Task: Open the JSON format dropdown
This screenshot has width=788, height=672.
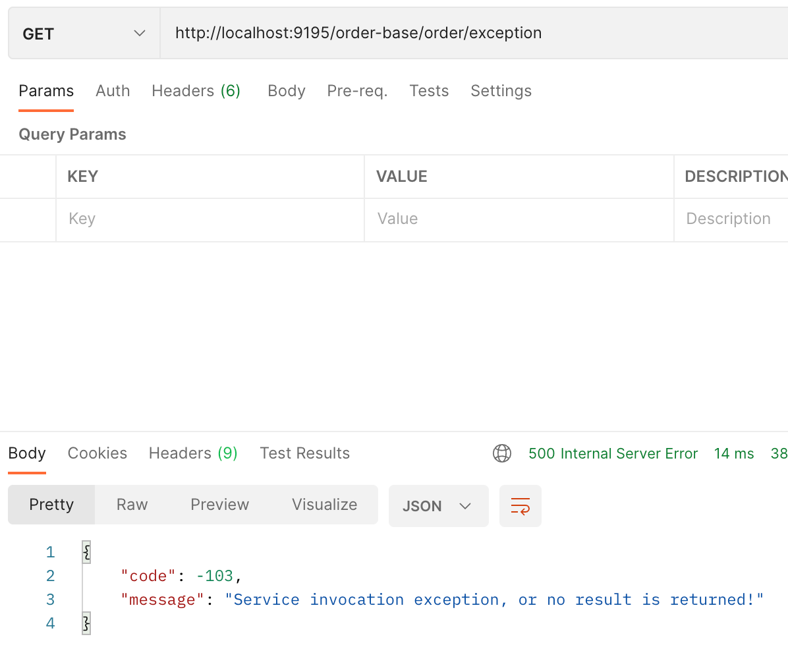Action: coord(438,505)
